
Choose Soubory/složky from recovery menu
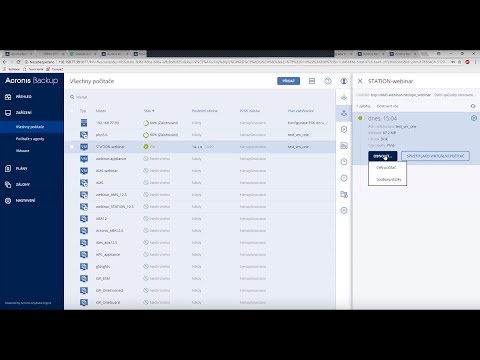389,179
